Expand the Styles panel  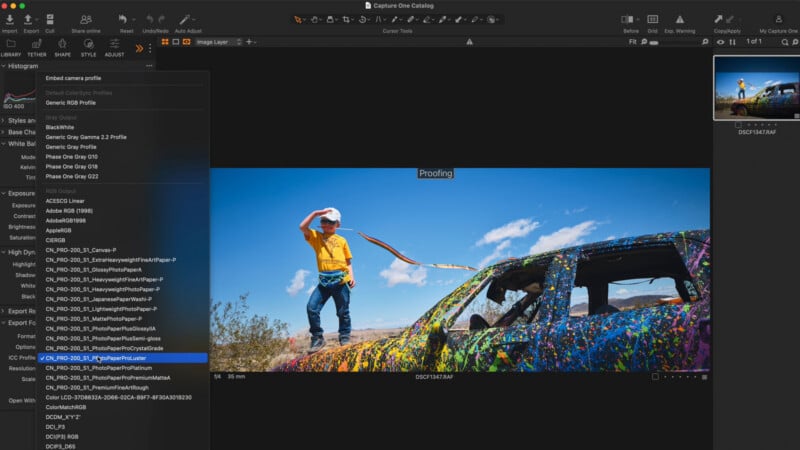(4, 120)
